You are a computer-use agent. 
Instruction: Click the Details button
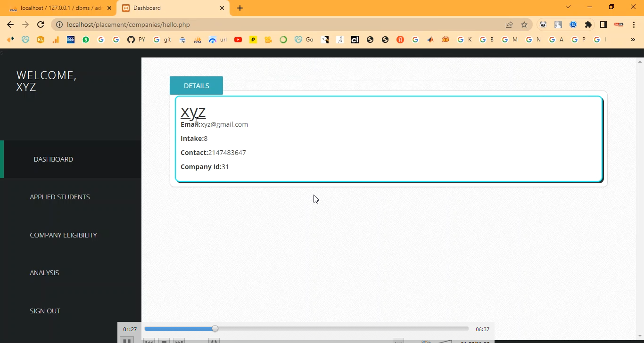[x=196, y=86]
